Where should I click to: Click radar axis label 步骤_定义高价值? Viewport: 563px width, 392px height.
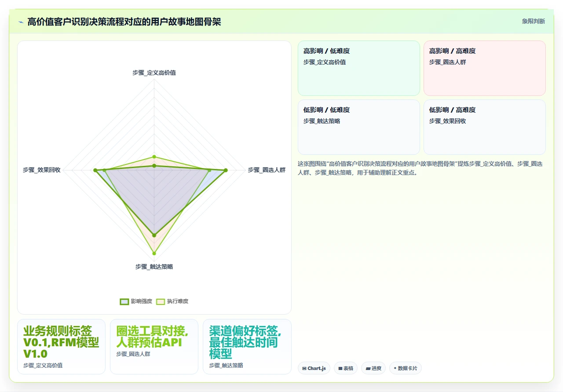click(x=154, y=73)
